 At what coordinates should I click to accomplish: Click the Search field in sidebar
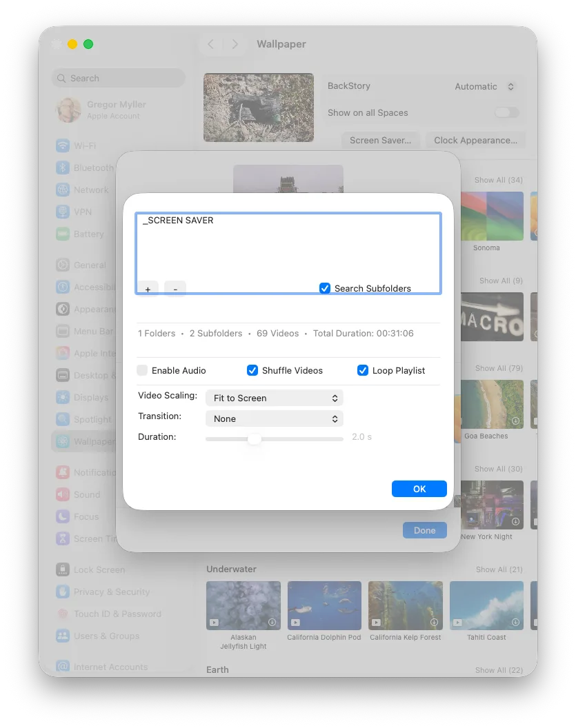(119, 78)
